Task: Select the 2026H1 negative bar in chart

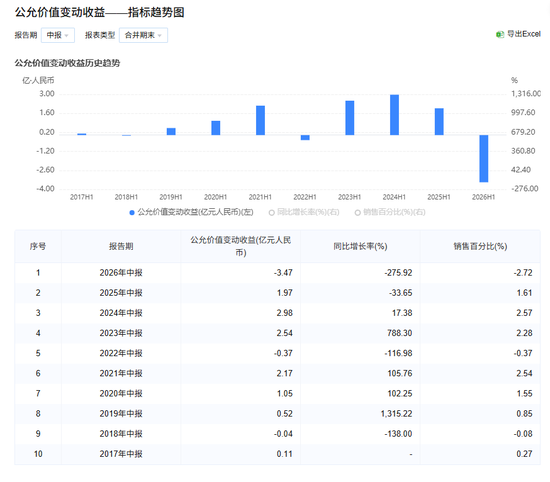Action: point(484,158)
